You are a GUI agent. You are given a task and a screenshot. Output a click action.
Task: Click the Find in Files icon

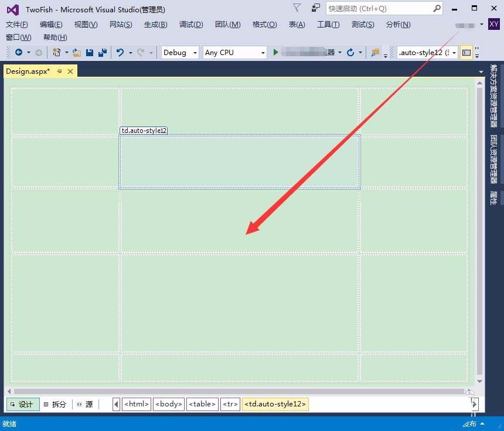coord(375,52)
